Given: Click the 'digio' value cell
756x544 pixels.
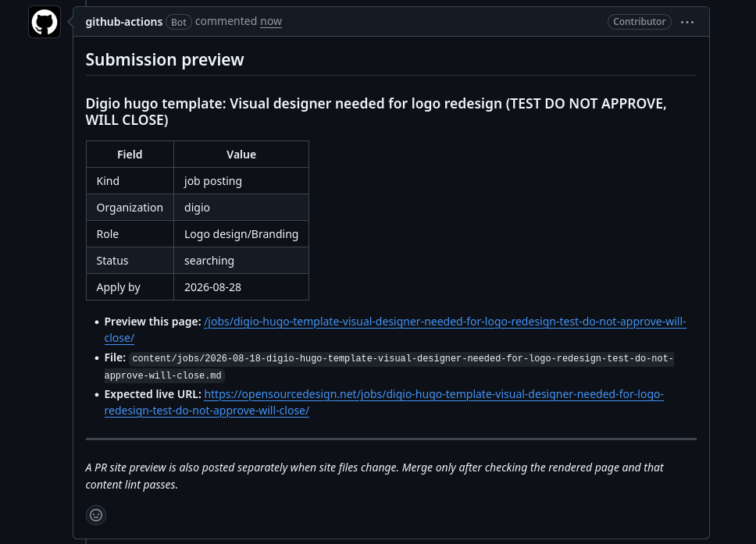Looking at the screenshot, I should [241, 207].
